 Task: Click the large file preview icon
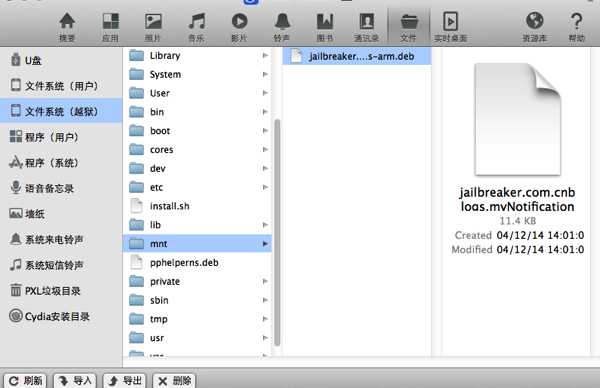518,119
